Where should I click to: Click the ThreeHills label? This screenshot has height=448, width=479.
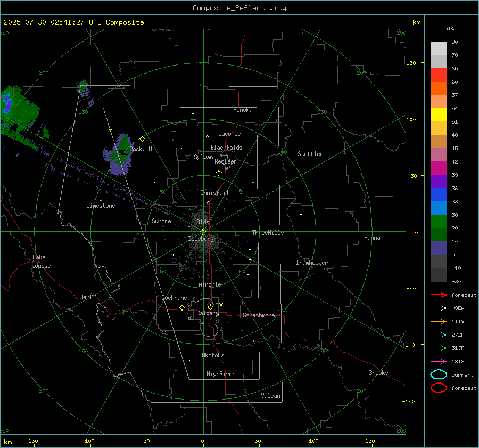(268, 233)
